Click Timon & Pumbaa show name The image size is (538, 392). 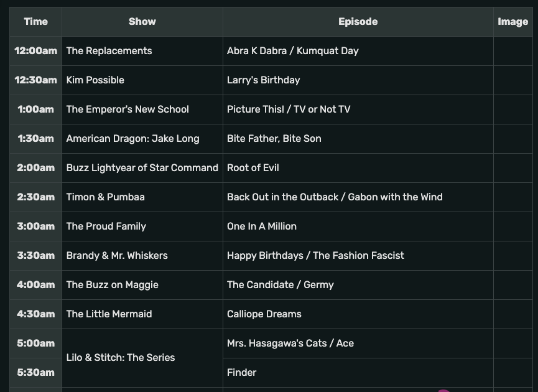[x=105, y=197]
